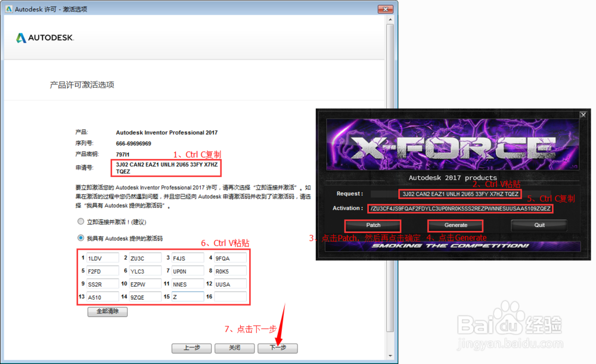
Task: Close the X-Force window with the X
Action: coord(583,115)
